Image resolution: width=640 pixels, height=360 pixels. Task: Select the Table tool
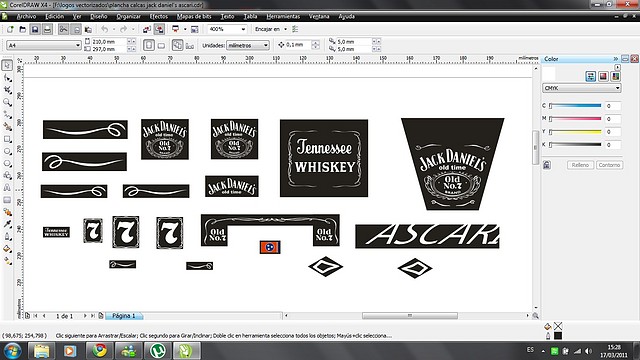coord(7,200)
